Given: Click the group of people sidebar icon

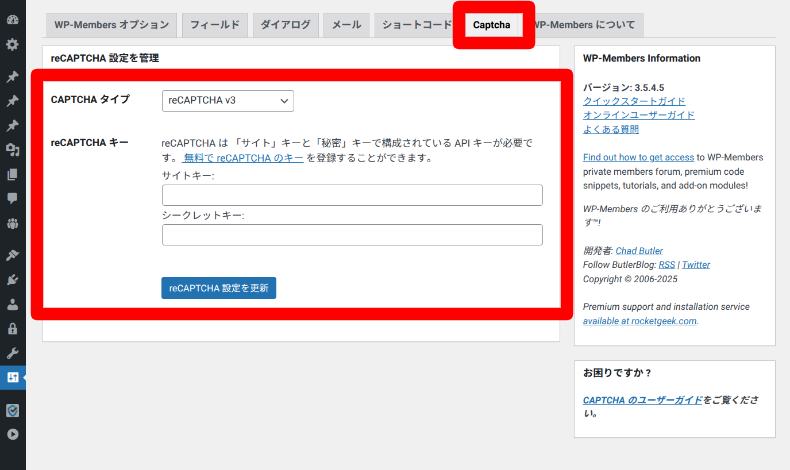Looking at the screenshot, I should coord(13,223).
